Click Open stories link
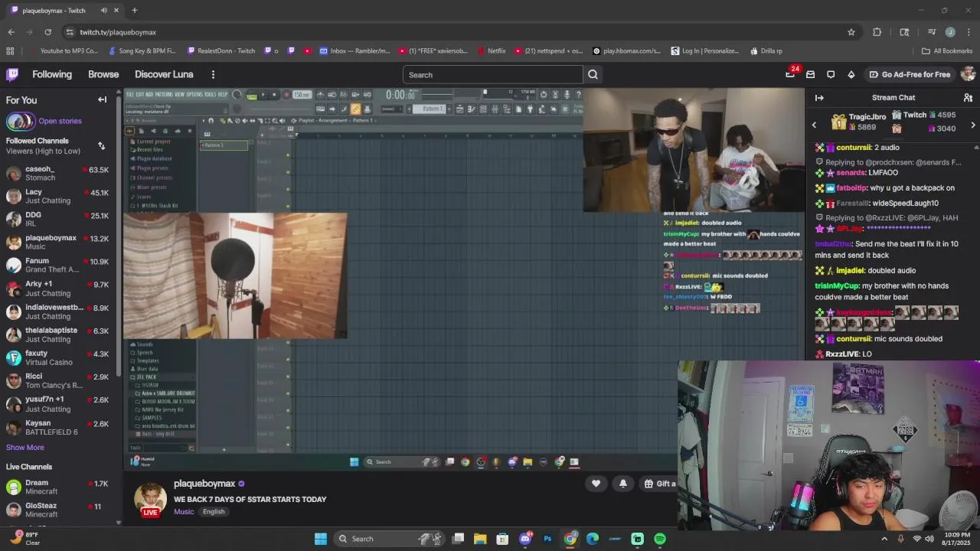980x551 pixels. tap(60, 121)
